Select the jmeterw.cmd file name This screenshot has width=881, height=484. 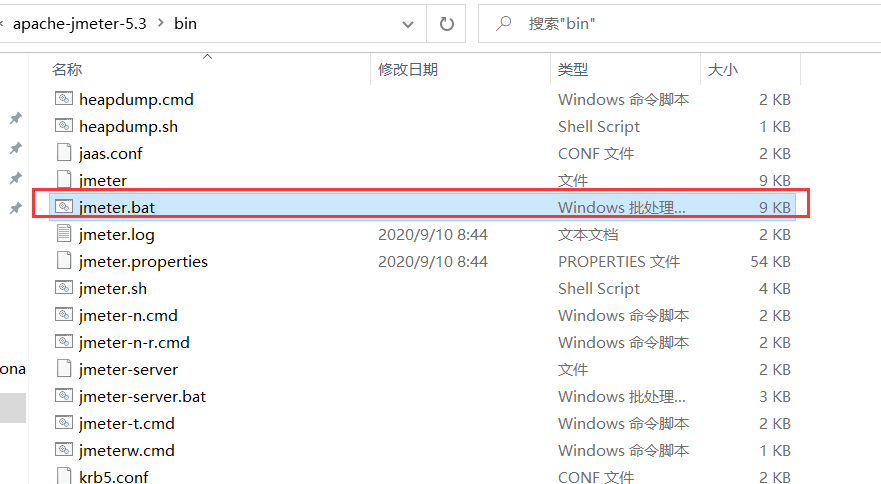click(x=126, y=450)
